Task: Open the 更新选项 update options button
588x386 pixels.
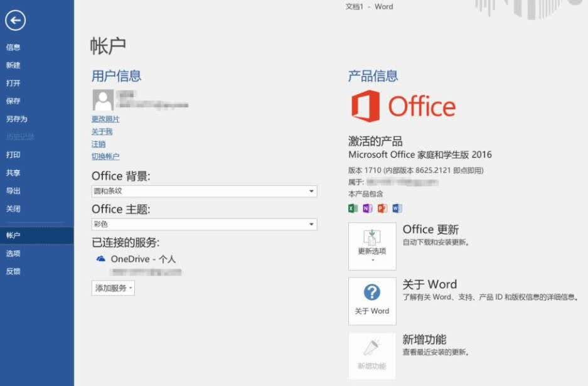Action: (x=372, y=246)
